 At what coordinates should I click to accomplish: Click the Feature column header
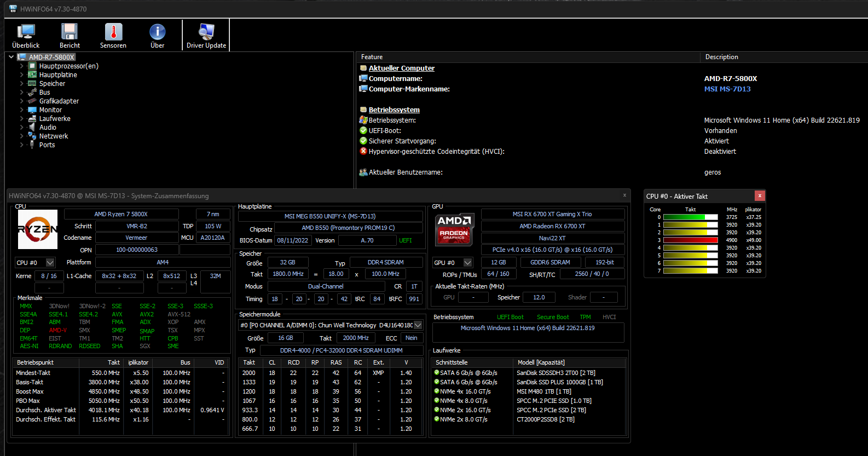click(x=528, y=57)
